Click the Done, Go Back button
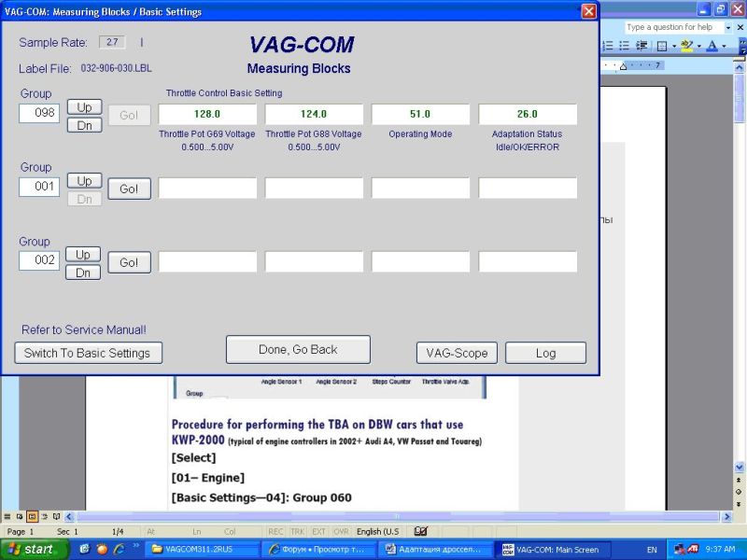This screenshot has width=747, height=560. pyautogui.click(x=298, y=349)
